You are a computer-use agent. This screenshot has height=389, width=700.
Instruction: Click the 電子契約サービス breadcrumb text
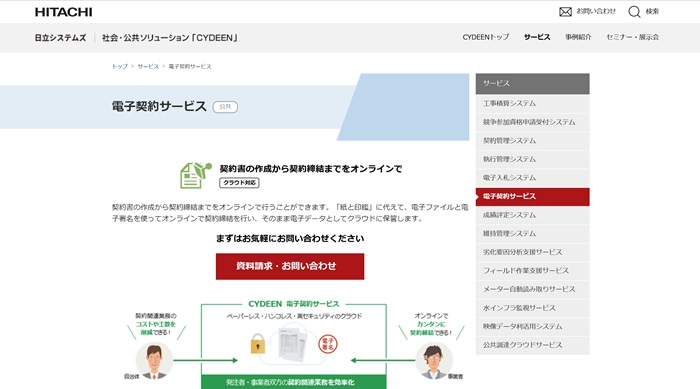tap(190, 67)
